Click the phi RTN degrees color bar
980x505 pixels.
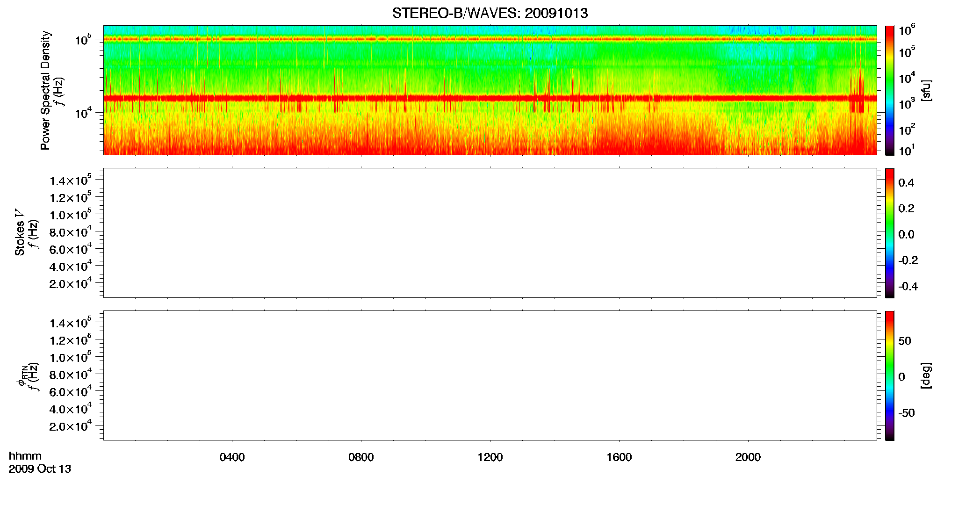pos(890,375)
